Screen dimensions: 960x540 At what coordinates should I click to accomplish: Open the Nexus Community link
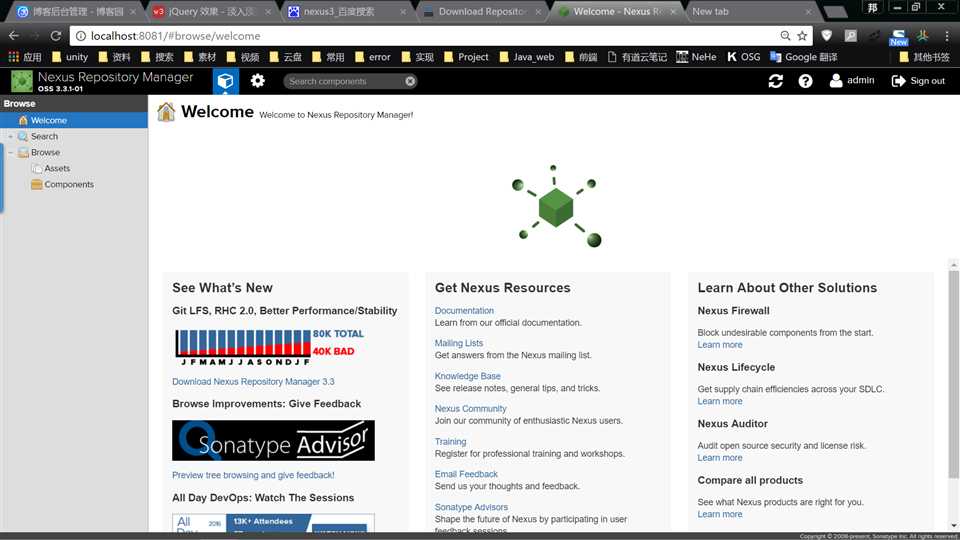pyautogui.click(x=470, y=408)
